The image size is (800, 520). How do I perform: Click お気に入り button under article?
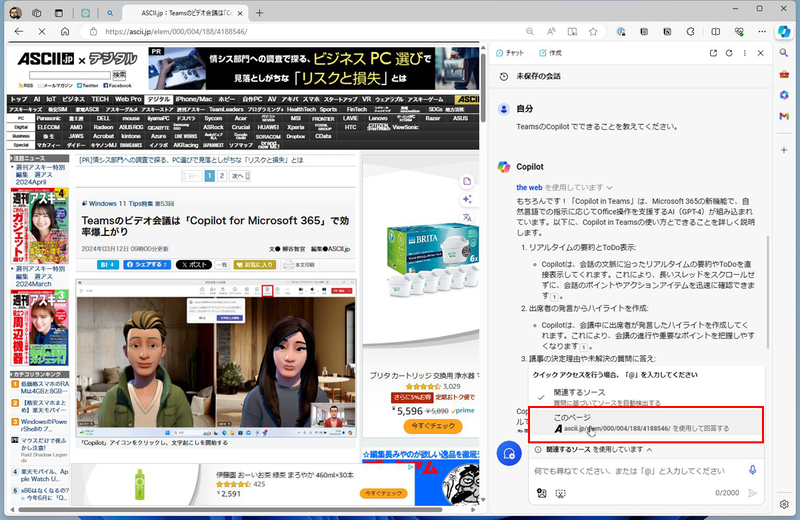pos(255,265)
